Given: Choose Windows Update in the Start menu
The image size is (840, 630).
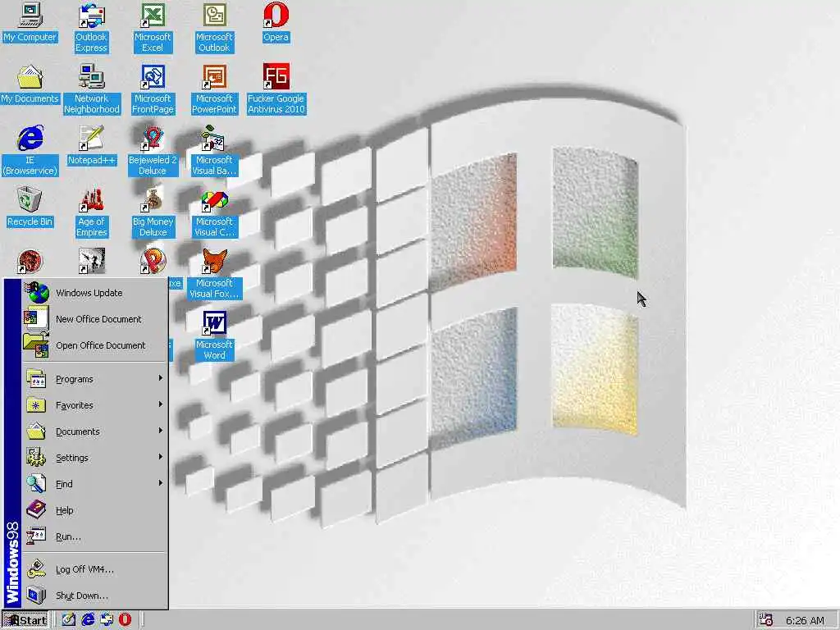Looking at the screenshot, I should 95,293.
